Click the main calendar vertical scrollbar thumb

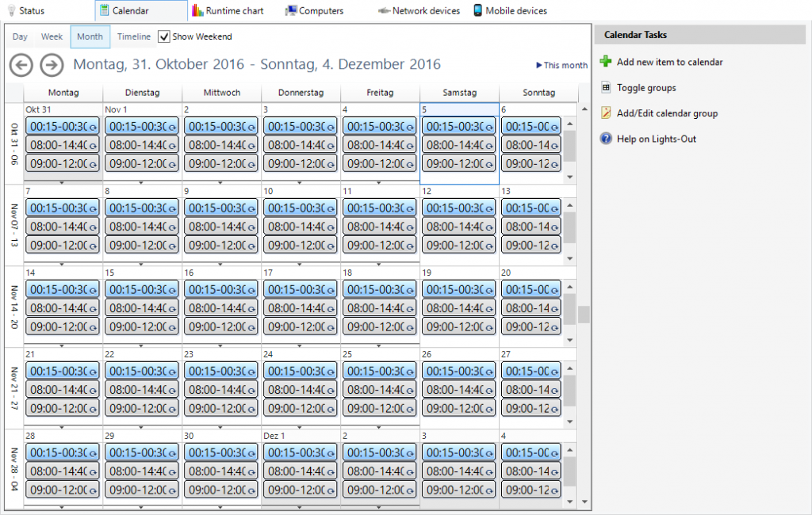tap(584, 315)
